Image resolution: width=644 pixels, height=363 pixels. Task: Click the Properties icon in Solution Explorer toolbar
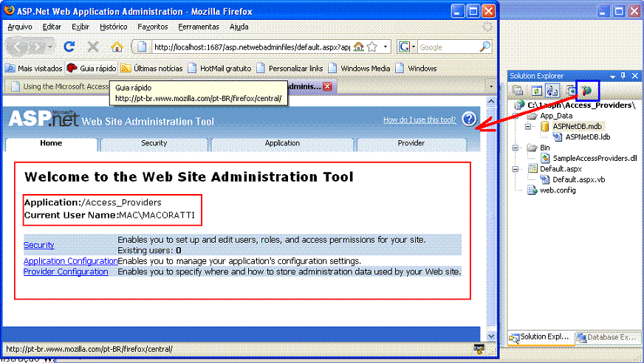518,91
